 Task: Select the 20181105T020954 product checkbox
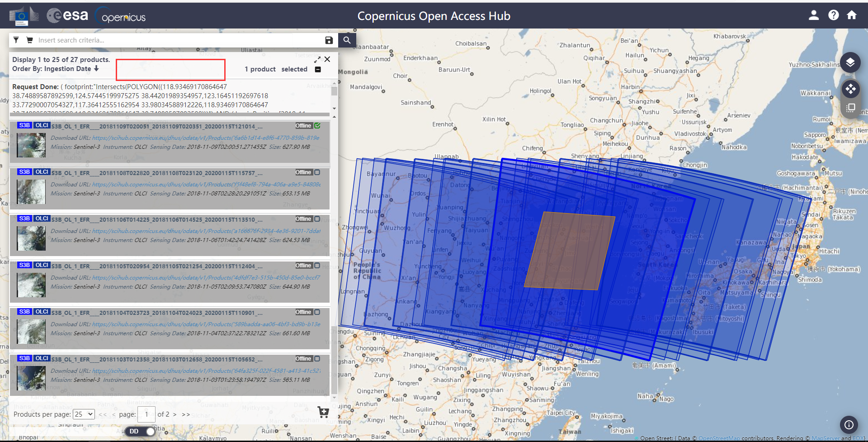point(317,266)
